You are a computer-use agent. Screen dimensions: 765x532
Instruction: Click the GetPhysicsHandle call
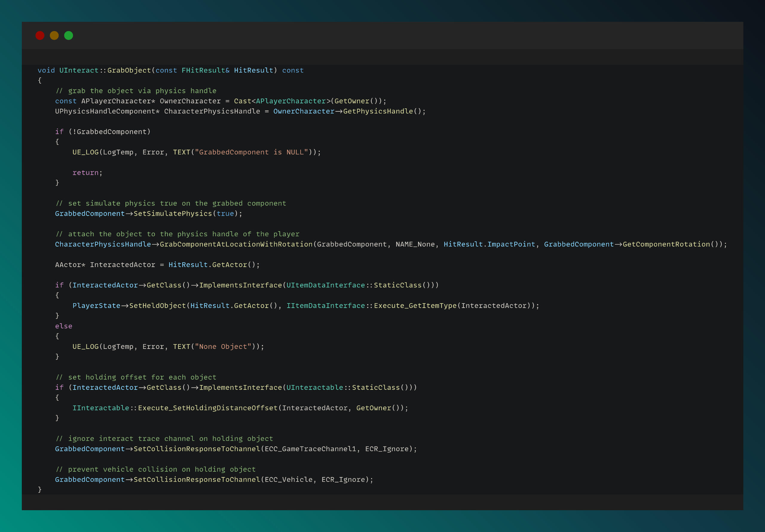click(x=378, y=111)
